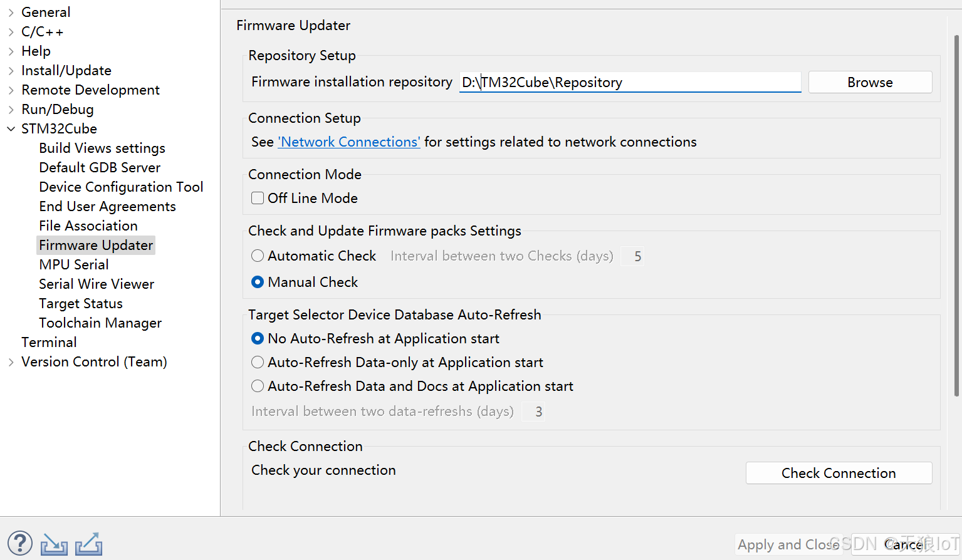The width and height of the screenshot is (962, 560).
Task: Choose Auto-Refresh Data-only at Application start
Action: tap(258, 362)
